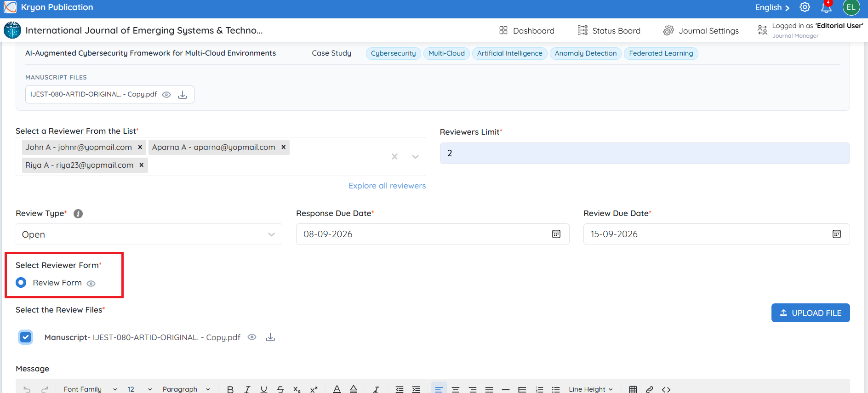
Task: Clear all selected reviewers
Action: (x=394, y=156)
